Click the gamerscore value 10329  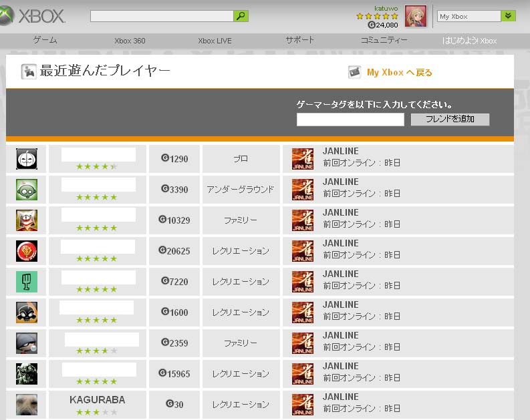point(178,220)
